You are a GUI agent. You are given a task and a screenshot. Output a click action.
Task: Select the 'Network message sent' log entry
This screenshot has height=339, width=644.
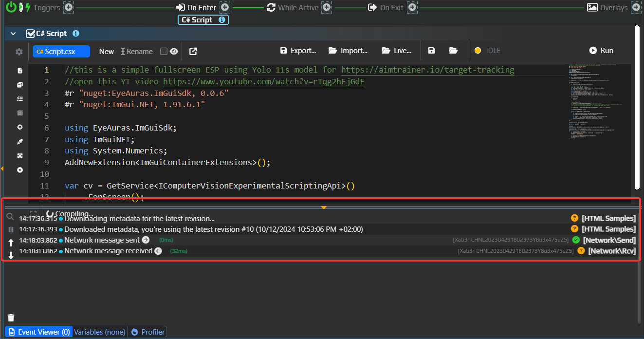tap(328, 240)
